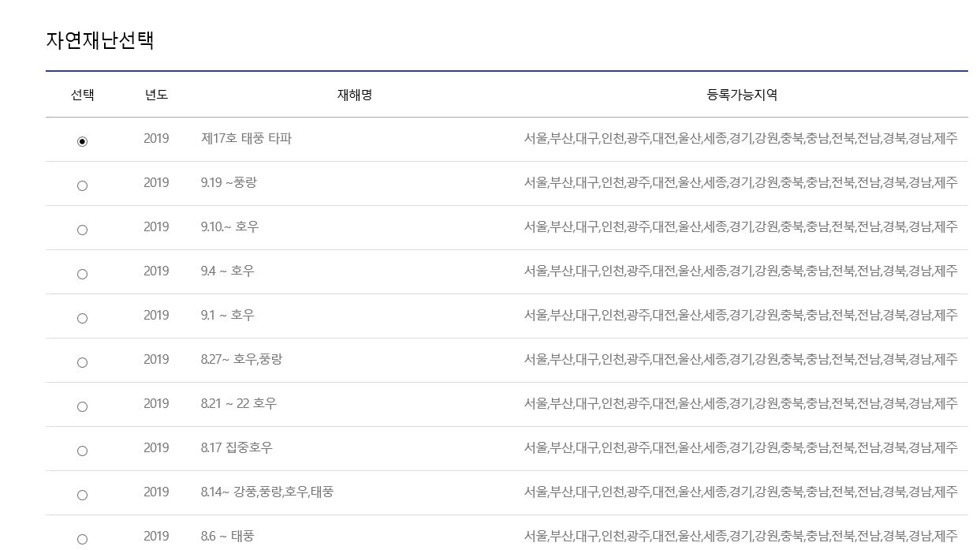Click region list of 8.21 ~ 22 호우 row

(741, 403)
